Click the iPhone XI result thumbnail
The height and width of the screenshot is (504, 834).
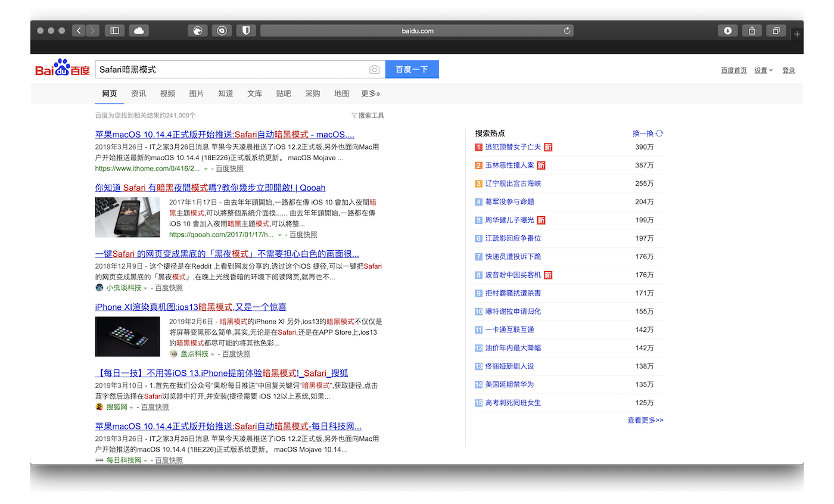(x=127, y=337)
